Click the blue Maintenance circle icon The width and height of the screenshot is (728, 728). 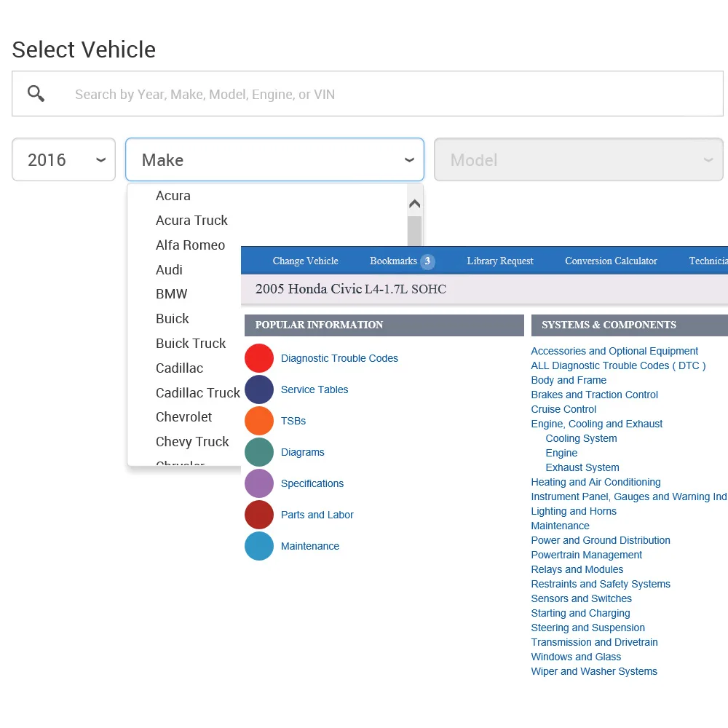pos(259,546)
